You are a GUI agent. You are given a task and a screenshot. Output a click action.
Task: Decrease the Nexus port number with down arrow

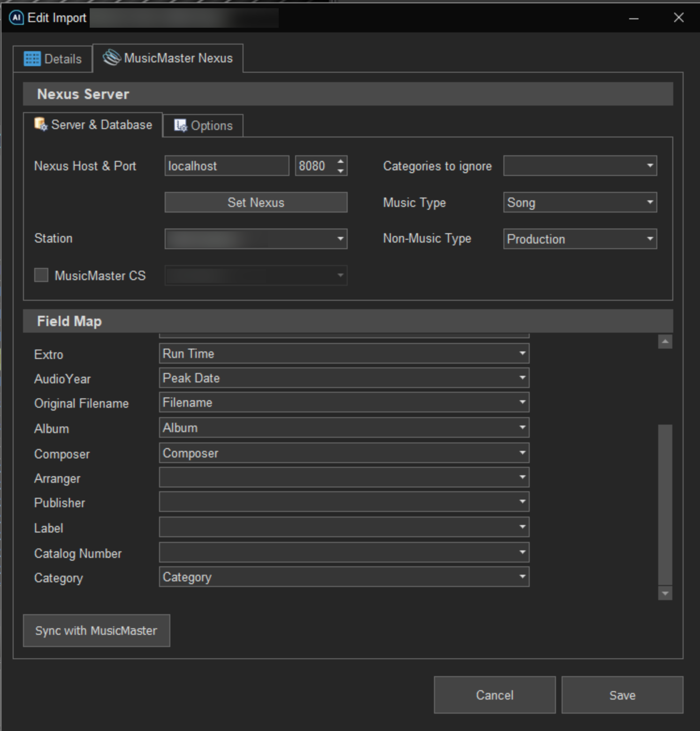point(341,171)
